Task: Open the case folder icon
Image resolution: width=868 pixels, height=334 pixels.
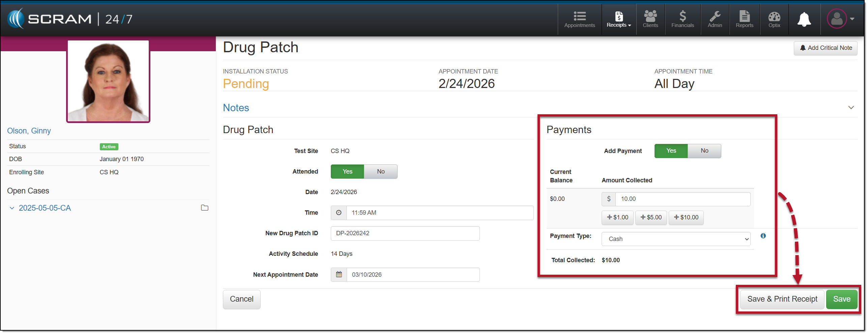Action: point(204,208)
